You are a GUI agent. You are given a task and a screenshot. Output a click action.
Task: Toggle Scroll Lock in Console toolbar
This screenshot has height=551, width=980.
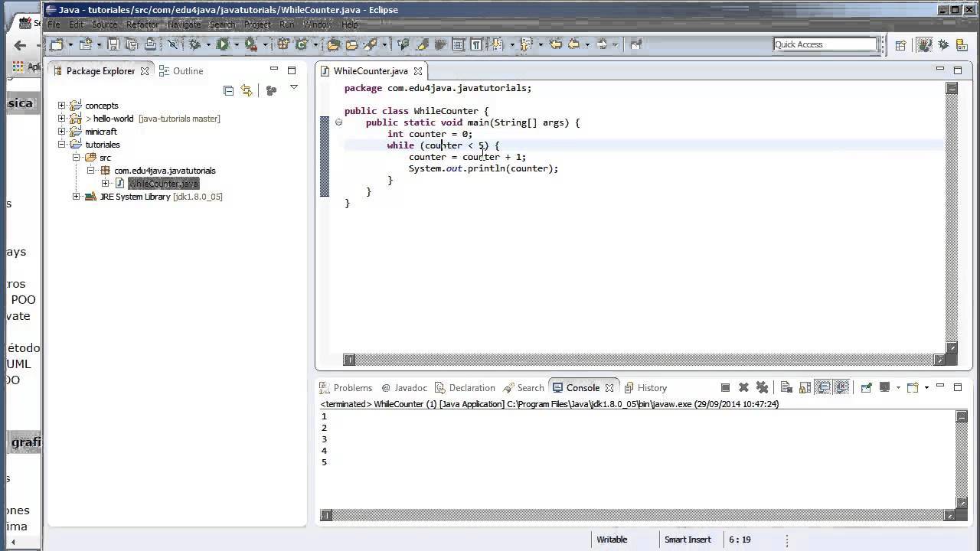click(805, 388)
